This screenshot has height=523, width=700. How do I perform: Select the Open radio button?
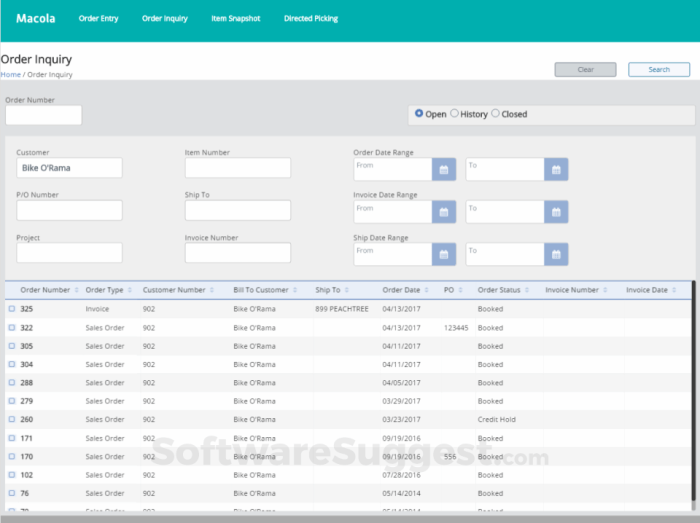(x=419, y=113)
